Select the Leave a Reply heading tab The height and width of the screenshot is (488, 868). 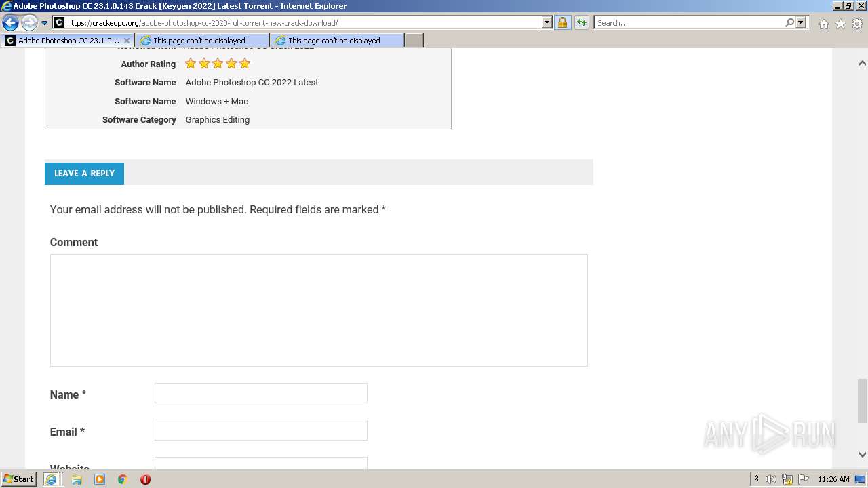pos(84,174)
